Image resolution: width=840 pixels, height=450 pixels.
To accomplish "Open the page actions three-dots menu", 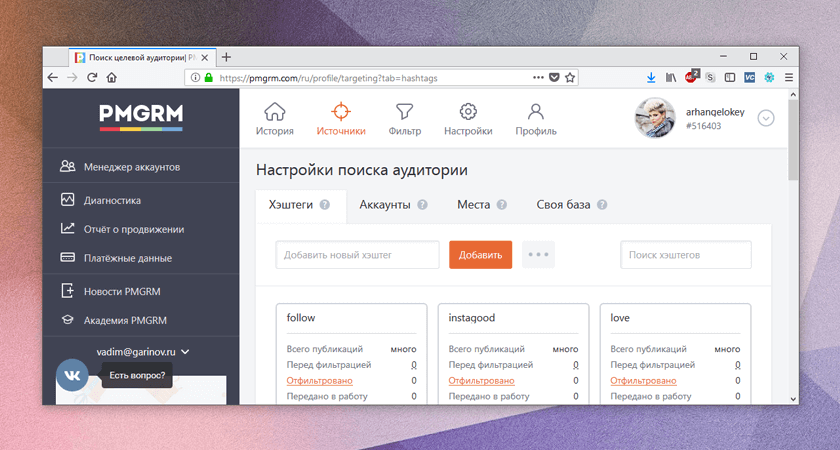I will 538,78.
